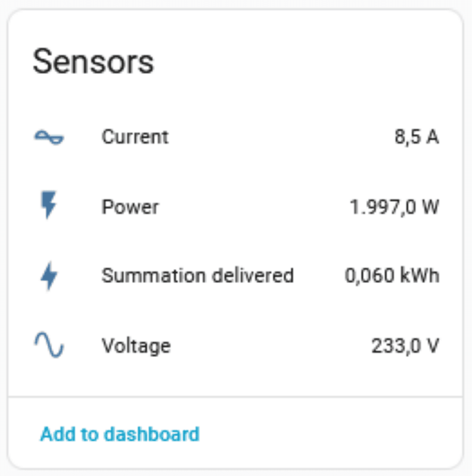Click the 0,060 kWh energy value

393,275
